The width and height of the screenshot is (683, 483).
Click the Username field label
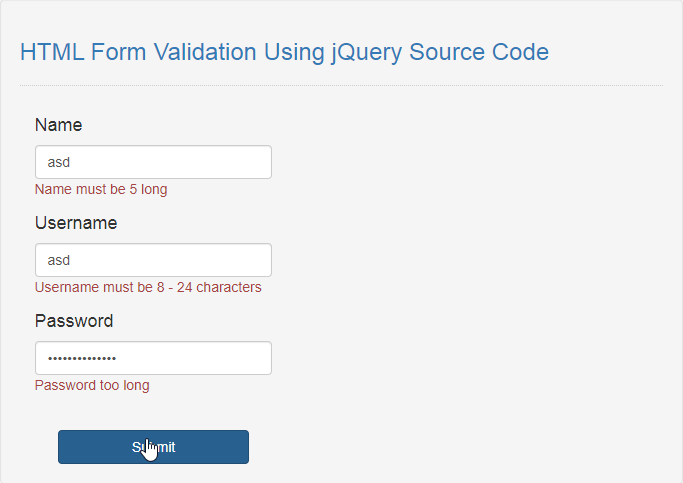point(76,223)
